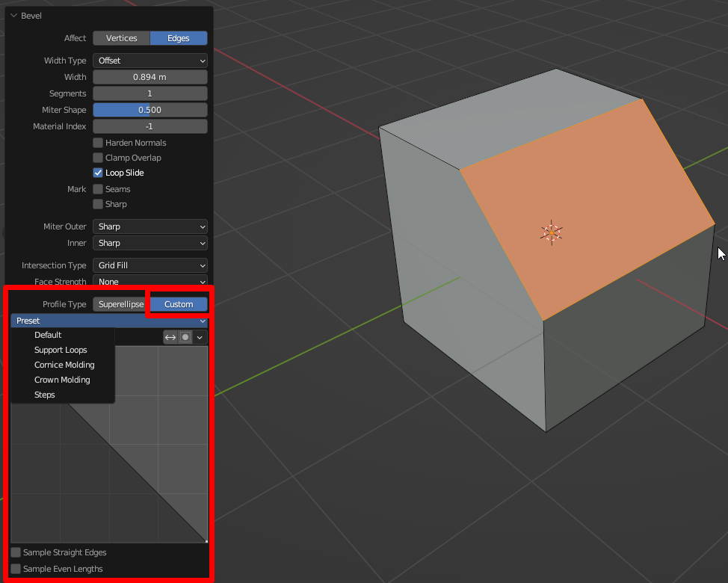Enable Sample Straight Edges
Image resolution: width=728 pixels, height=583 pixels.
16,552
